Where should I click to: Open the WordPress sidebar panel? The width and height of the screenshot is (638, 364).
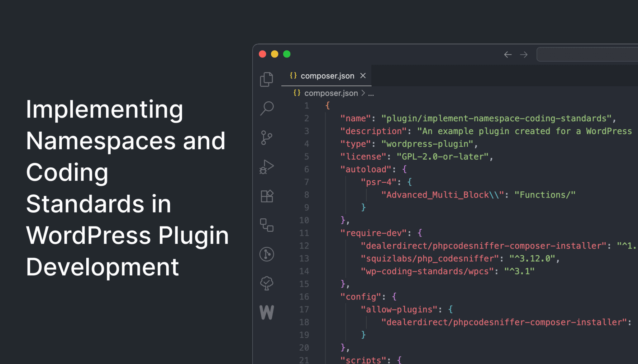[x=266, y=312]
